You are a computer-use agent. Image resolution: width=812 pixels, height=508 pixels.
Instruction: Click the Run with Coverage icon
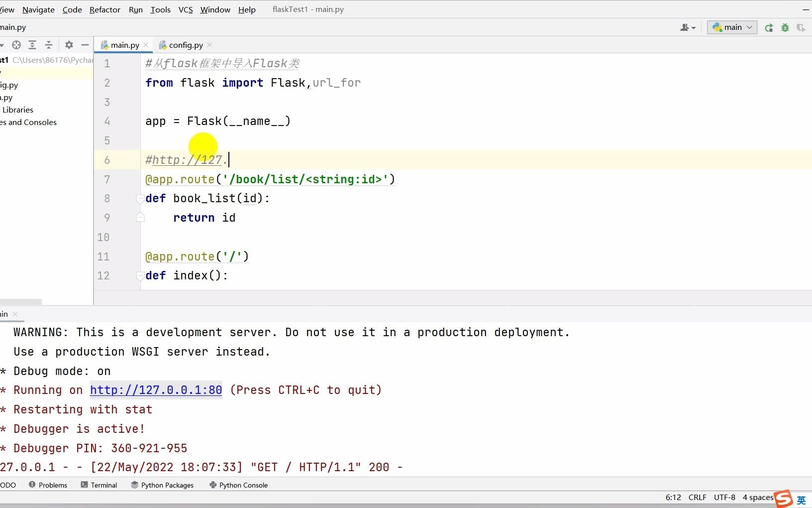coord(801,27)
